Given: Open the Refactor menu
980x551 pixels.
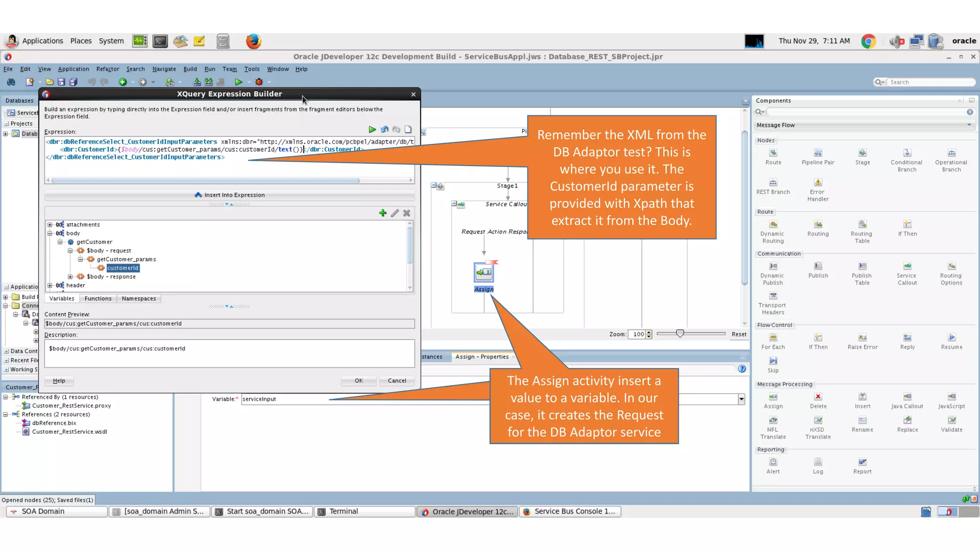Looking at the screenshot, I should (x=108, y=69).
